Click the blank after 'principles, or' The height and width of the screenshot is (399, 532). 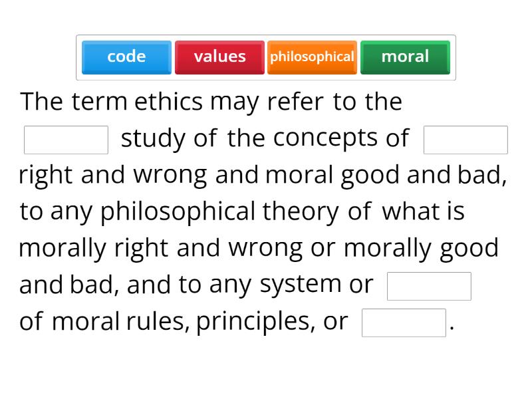point(404,322)
